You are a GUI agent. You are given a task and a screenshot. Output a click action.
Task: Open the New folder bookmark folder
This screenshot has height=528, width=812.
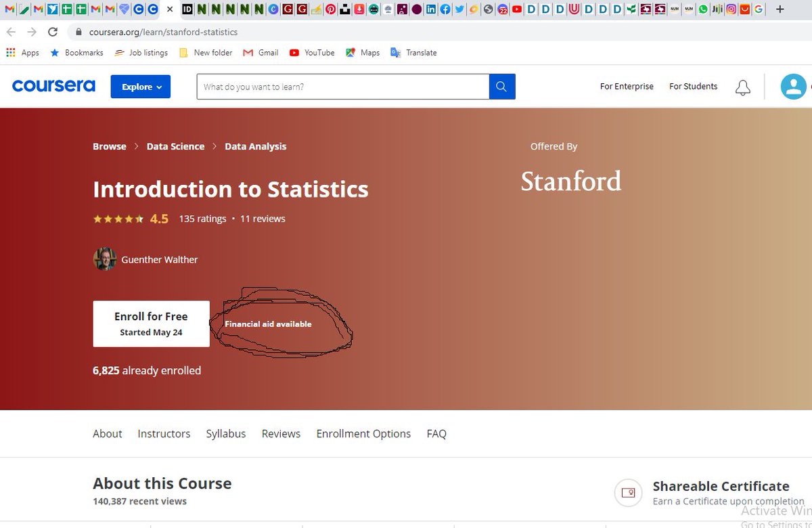click(206, 52)
